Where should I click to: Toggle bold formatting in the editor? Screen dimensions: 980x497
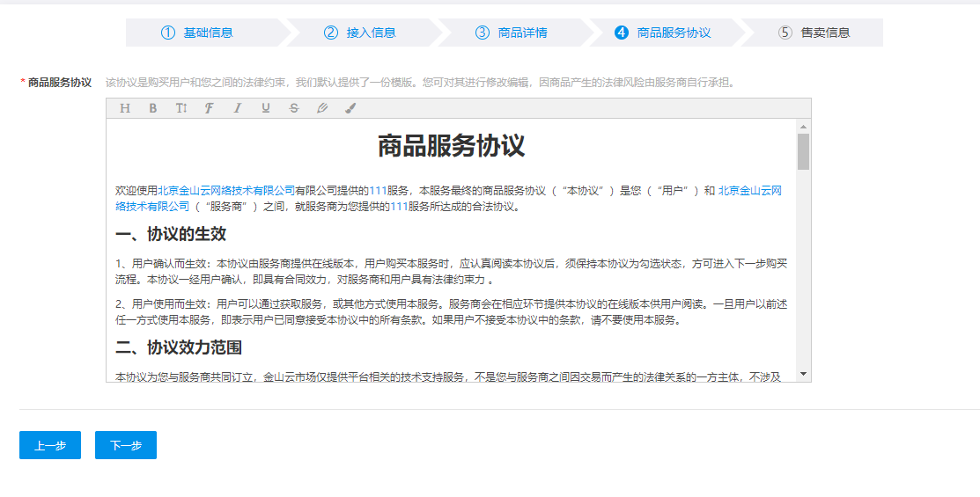pos(153,108)
